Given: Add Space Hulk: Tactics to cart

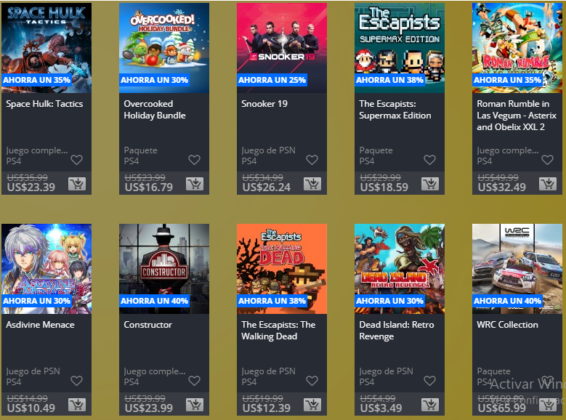Looking at the screenshot, I should (x=77, y=184).
